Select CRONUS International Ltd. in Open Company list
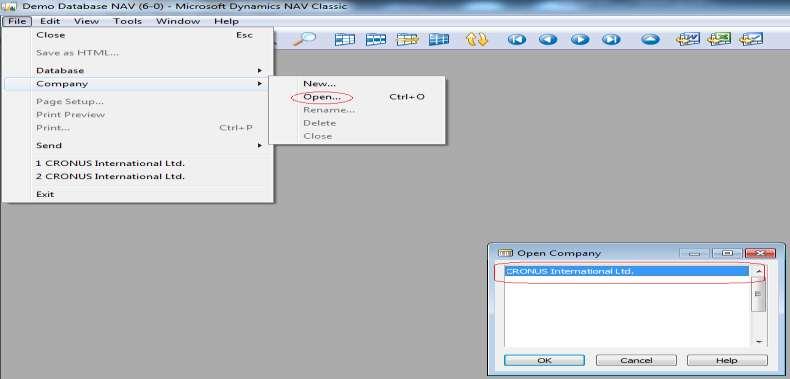Screen dimensions: 790x379 [627, 271]
